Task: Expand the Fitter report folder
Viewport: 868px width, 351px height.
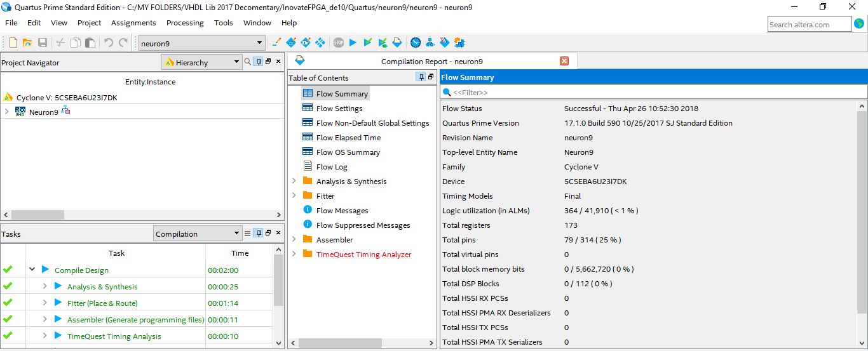Action: 294,195
